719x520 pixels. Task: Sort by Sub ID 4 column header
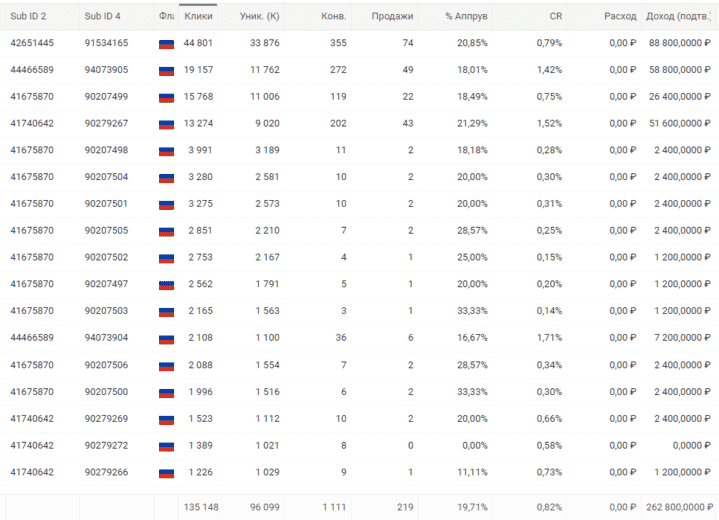tap(102, 16)
